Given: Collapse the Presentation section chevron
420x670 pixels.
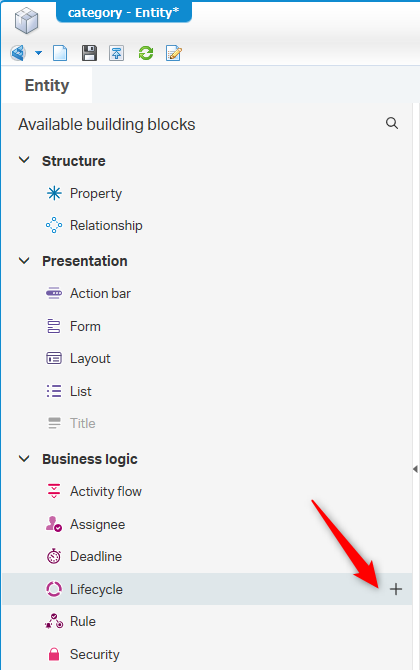Looking at the screenshot, I should [24, 260].
